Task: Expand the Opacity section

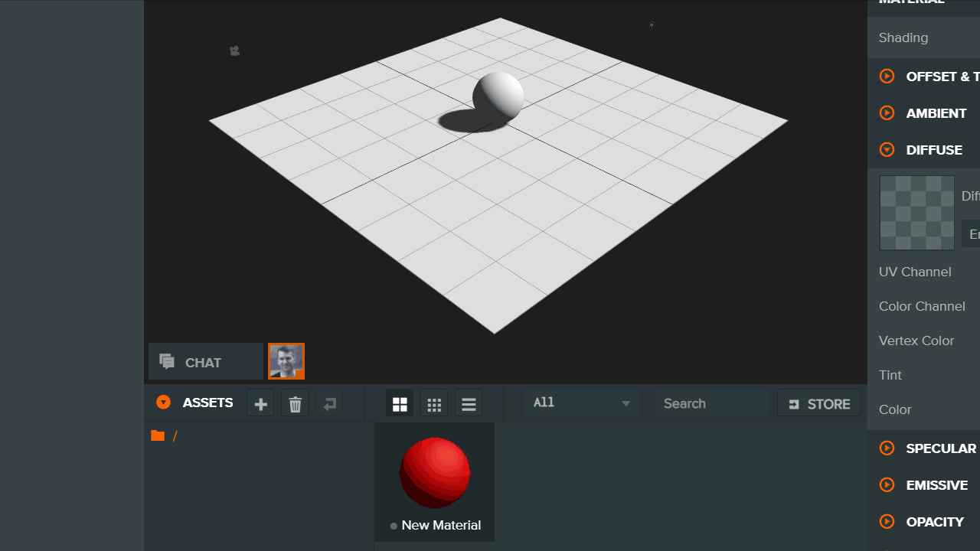Action: coord(887,522)
